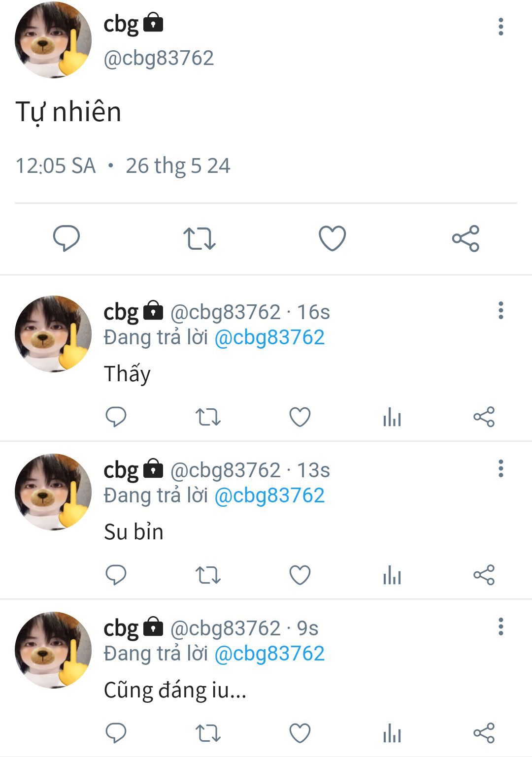Reply to the "Cũng đáng iu..." tweet
This screenshot has height=757, width=532.
pos(116,733)
